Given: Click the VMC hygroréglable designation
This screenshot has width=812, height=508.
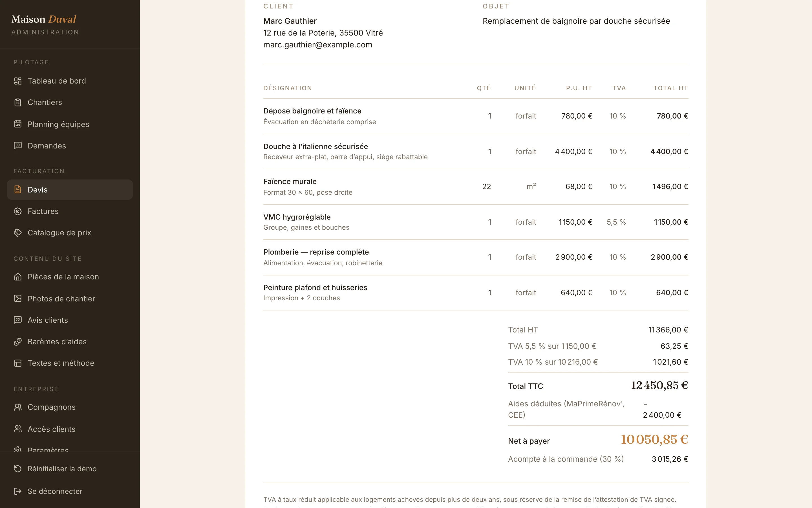Looking at the screenshot, I should click(297, 217).
